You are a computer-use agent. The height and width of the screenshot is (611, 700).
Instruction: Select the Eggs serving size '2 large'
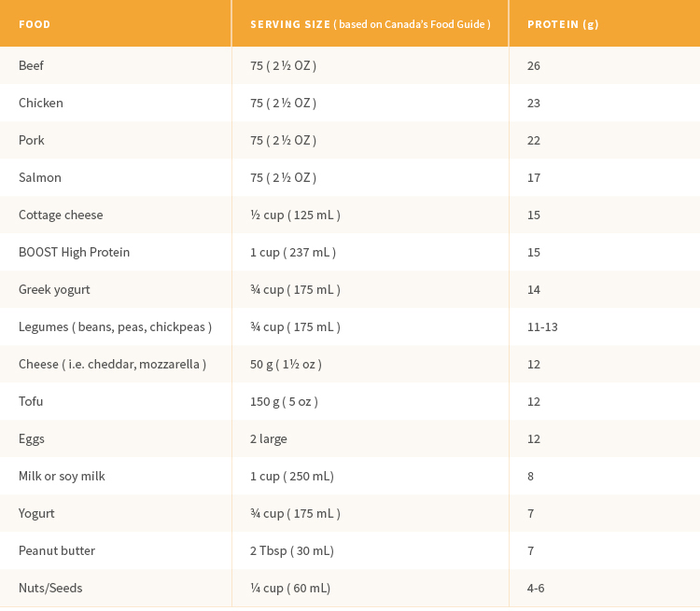pos(268,438)
